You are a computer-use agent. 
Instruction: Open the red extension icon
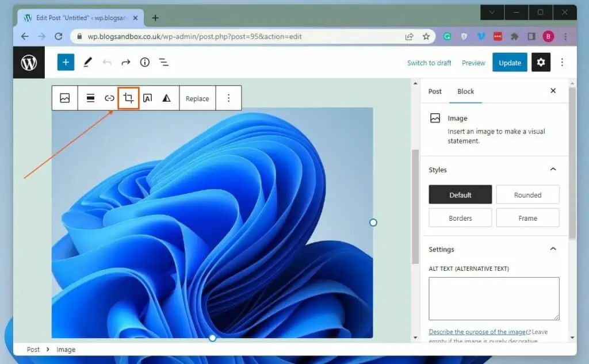point(498,36)
